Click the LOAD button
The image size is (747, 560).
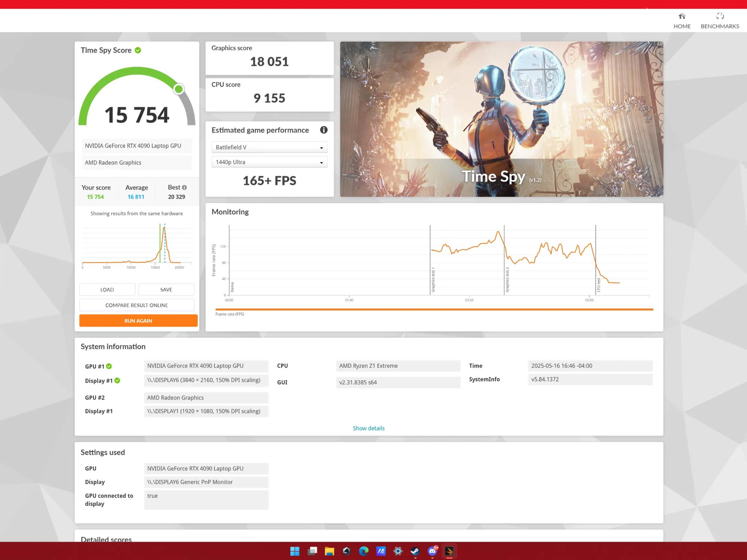click(x=107, y=289)
